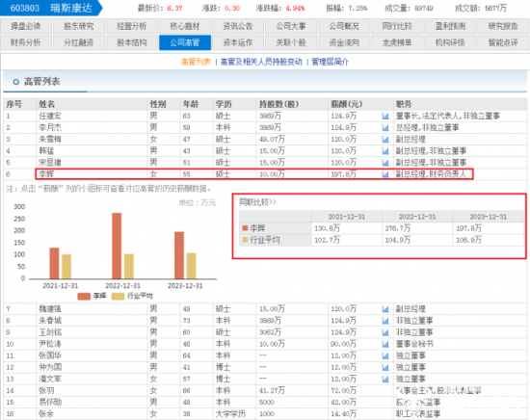Click the 高管列表 sub-navigation link
Viewport: 530px width, 420px height.
(196, 62)
